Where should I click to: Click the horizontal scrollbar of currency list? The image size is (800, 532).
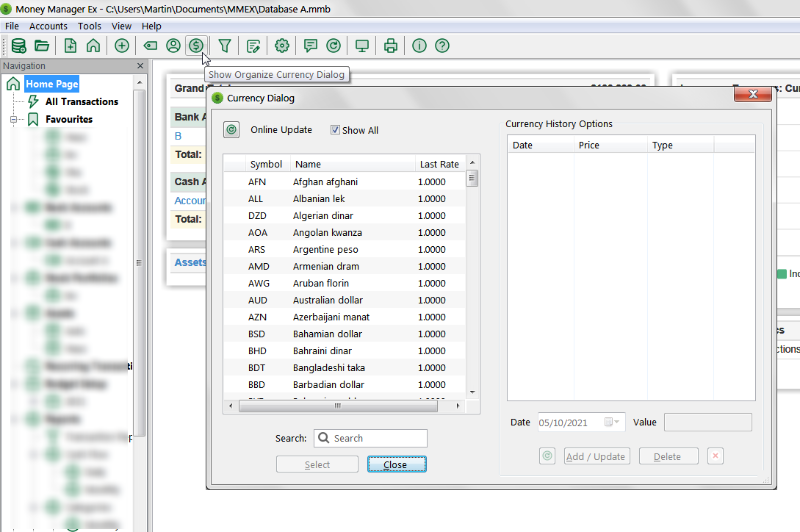[340, 406]
